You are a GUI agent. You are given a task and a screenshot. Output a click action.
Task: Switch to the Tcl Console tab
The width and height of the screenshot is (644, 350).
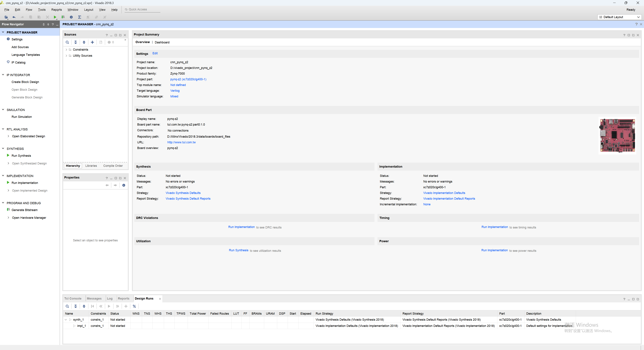coord(73,298)
